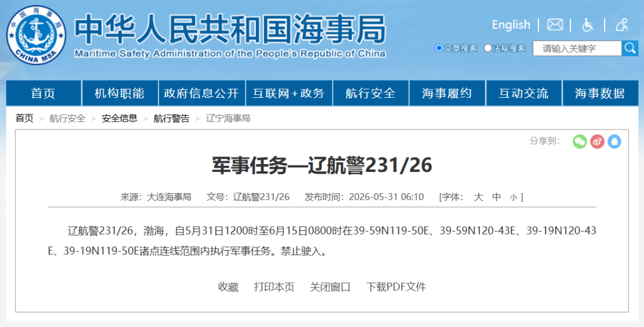Open the 海事数据 navigation menu
The image size is (644, 327).
[x=600, y=93]
